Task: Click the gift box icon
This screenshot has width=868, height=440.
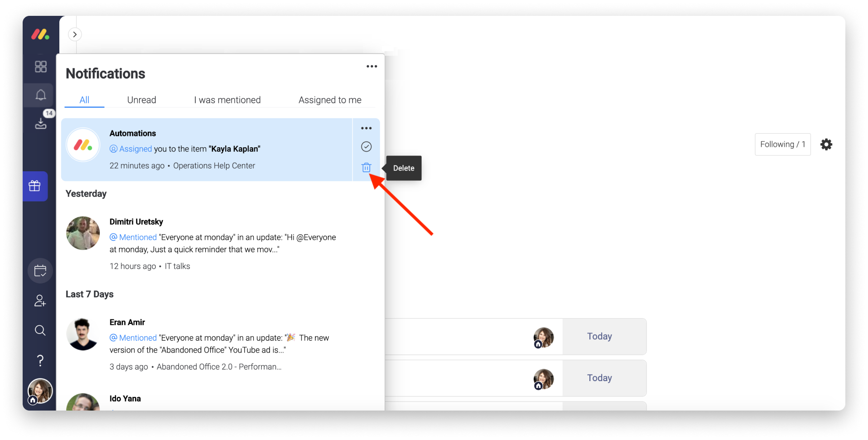Action: click(35, 186)
